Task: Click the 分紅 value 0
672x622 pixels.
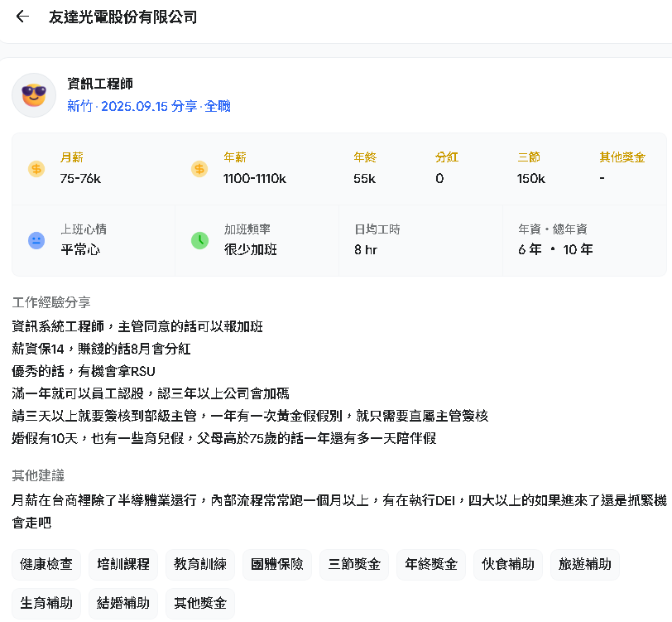Action: 439,178
